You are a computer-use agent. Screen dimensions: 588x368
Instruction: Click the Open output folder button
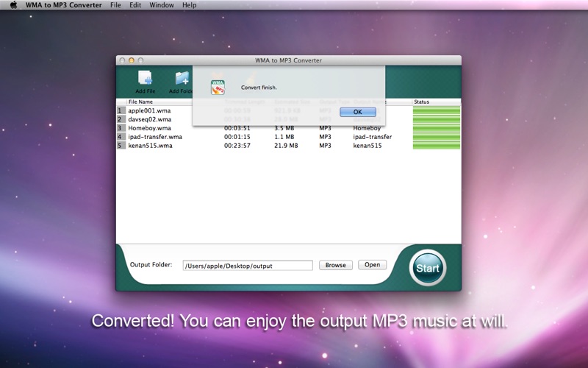tap(373, 265)
